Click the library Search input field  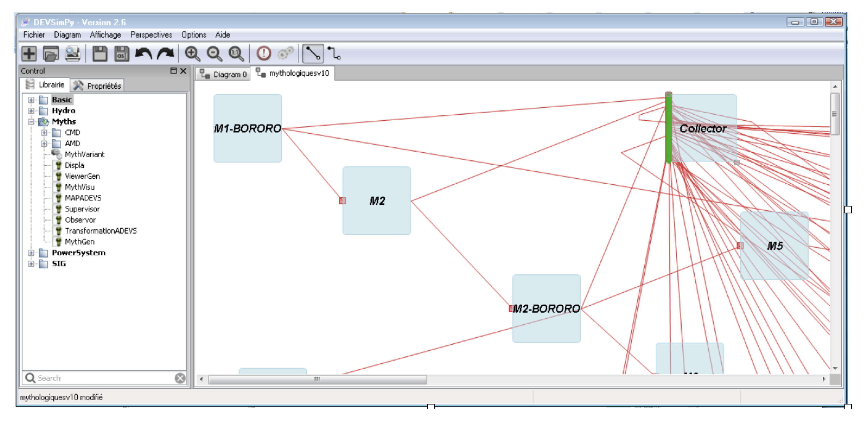click(101, 378)
